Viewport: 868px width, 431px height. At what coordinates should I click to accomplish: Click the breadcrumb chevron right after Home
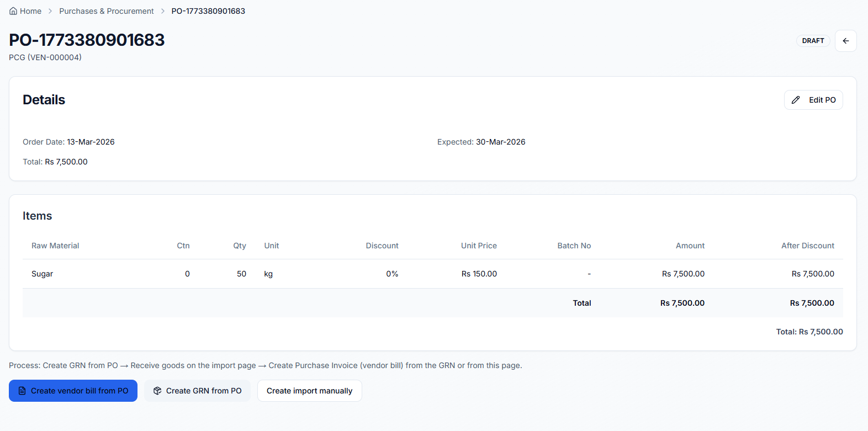pos(50,11)
